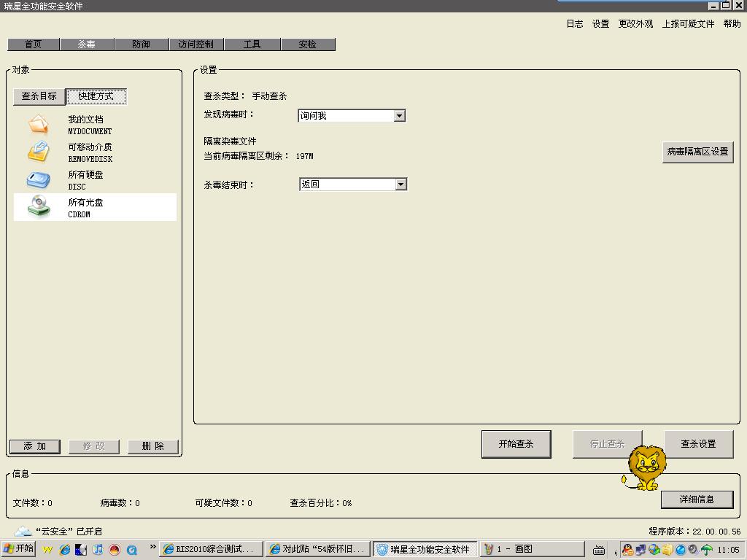Viewport: 747px width, 560px height.
Task: Click the 手动查杀 scan type text
Action: point(269,96)
